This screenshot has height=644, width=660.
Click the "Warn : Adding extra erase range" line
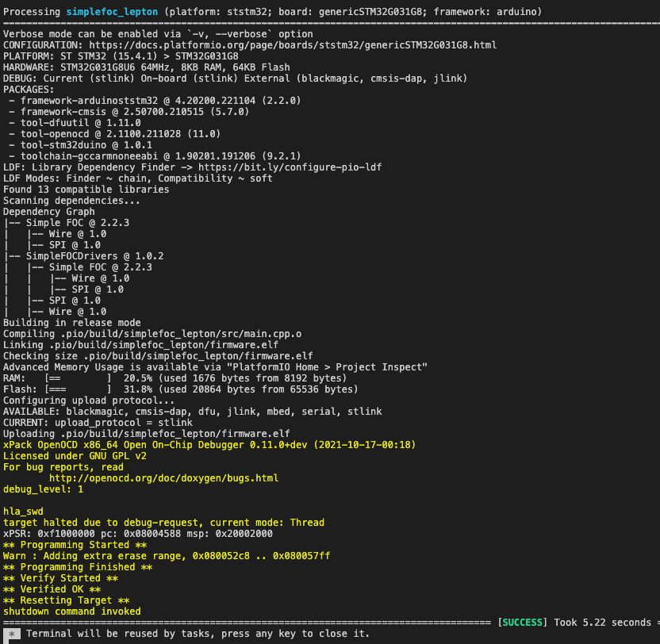pyautogui.click(x=166, y=556)
